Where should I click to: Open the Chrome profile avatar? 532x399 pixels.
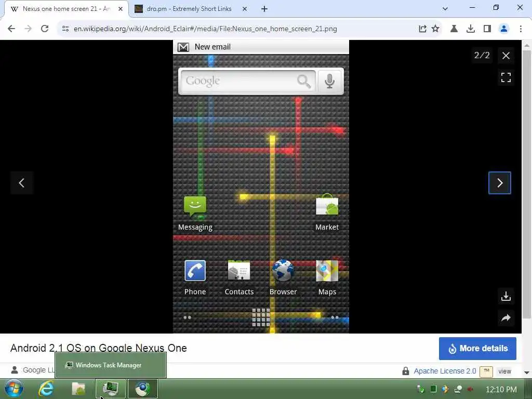[x=504, y=29]
